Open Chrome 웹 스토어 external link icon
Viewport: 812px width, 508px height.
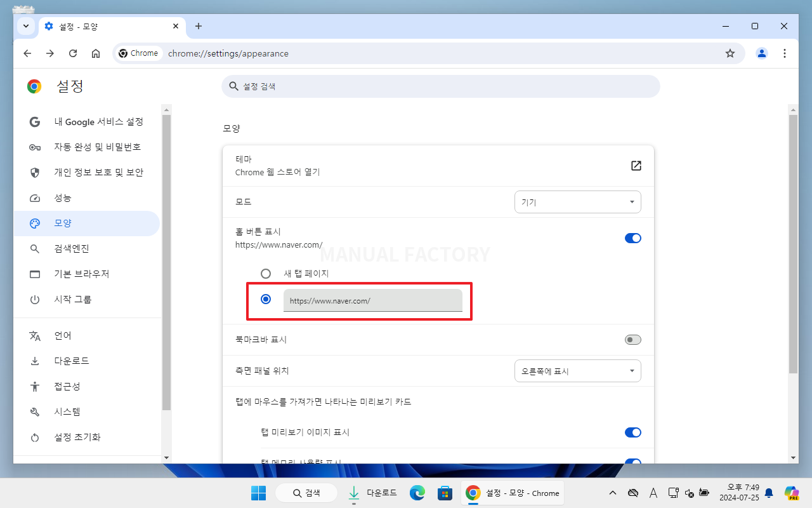point(636,166)
